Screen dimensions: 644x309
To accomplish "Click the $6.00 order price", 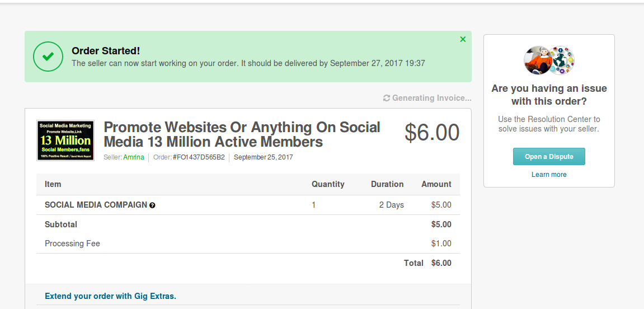I will (x=431, y=133).
